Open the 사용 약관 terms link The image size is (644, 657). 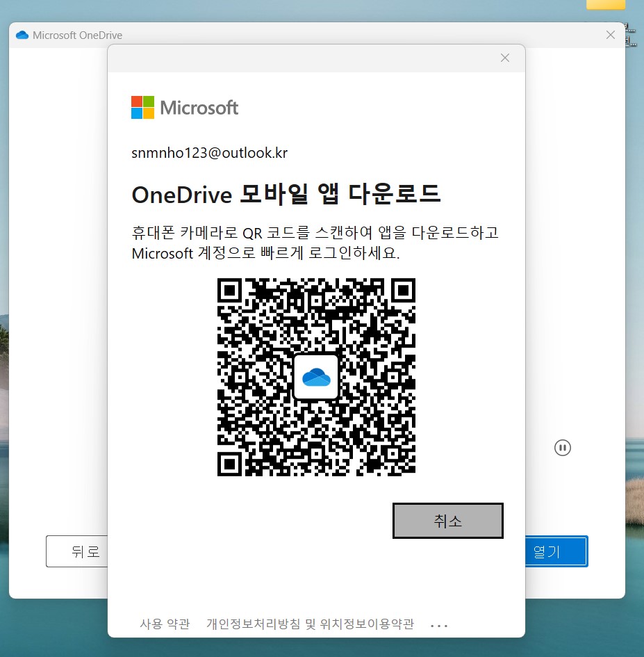click(x=165, y=624)
